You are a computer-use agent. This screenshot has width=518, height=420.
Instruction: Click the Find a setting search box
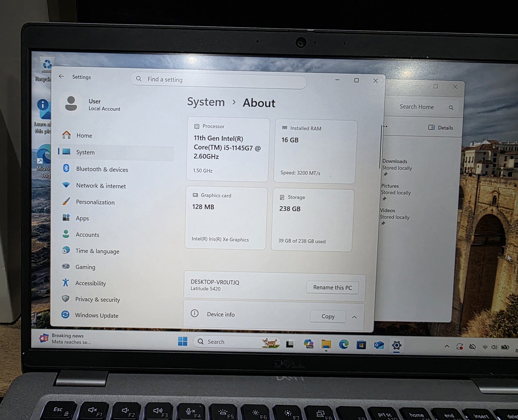click(219, 80)
